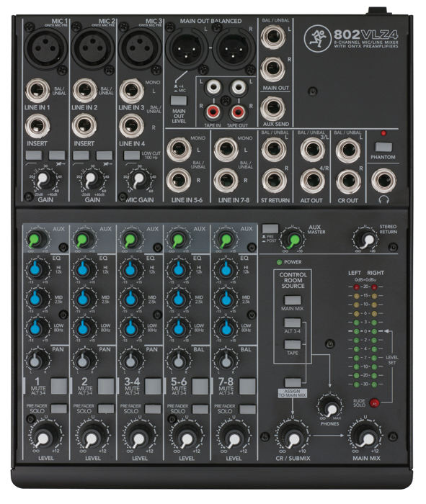The image size is (426, 504).
Task: Toggle channel 1 low cut switch
Action: click(34, 156)
